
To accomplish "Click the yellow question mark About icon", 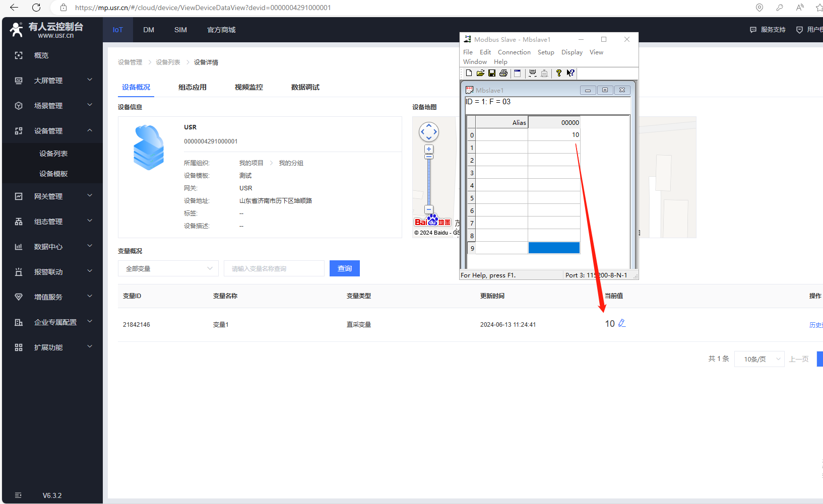I will (x=558, y=73).
